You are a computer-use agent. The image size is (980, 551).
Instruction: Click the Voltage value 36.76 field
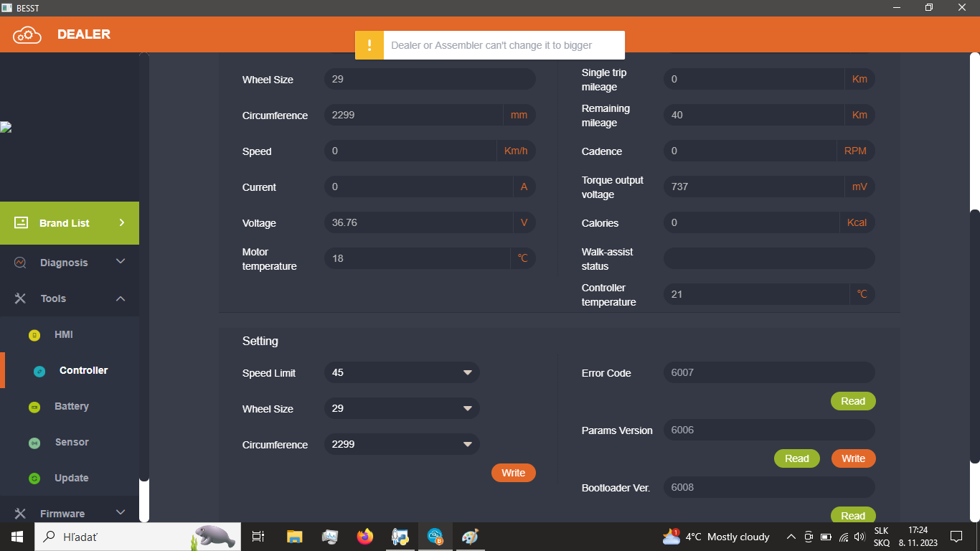coord(430,222)
